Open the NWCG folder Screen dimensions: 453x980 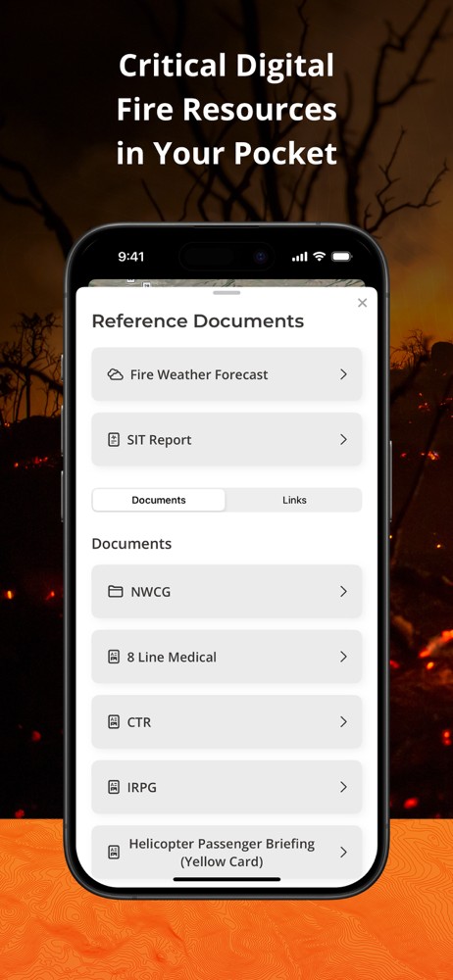tap(226, 591)
